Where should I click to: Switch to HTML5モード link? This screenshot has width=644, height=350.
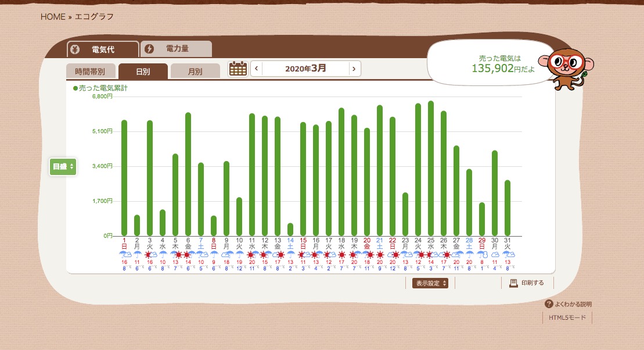coord(567,317)
